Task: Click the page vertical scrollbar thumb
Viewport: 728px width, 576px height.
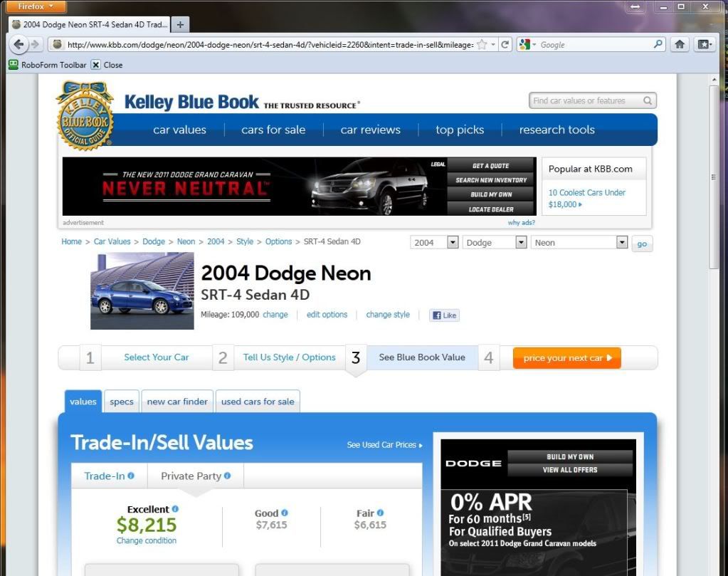Action: click(x=714, y=177)
